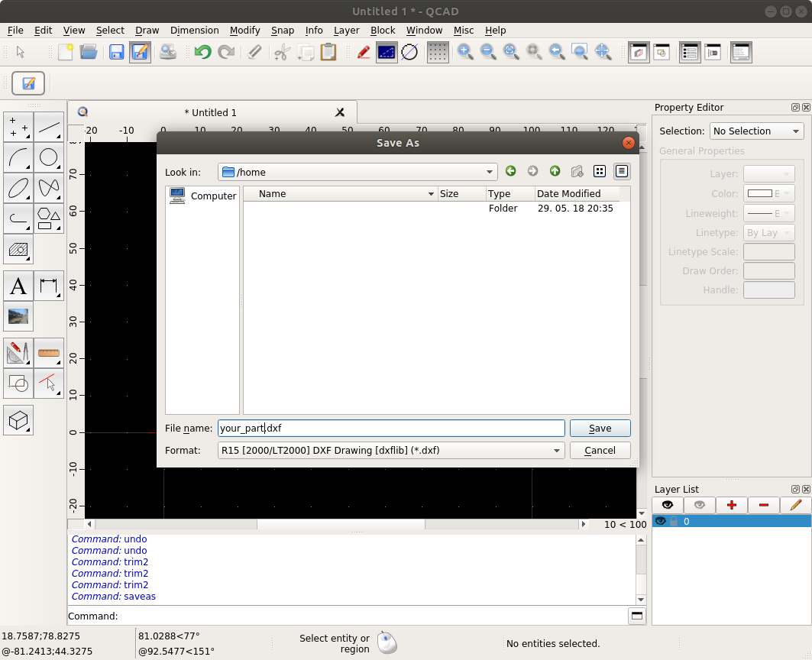Toggle the grid display button
Image resolution: width=812 pixels, height=660 pixels.
point(437,52)
